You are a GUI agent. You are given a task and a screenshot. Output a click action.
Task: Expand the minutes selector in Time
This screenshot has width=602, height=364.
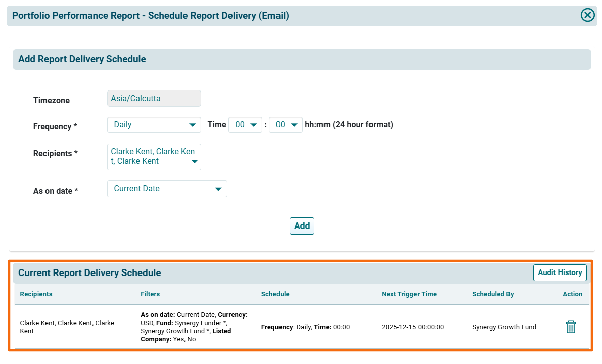click(286, 125)
